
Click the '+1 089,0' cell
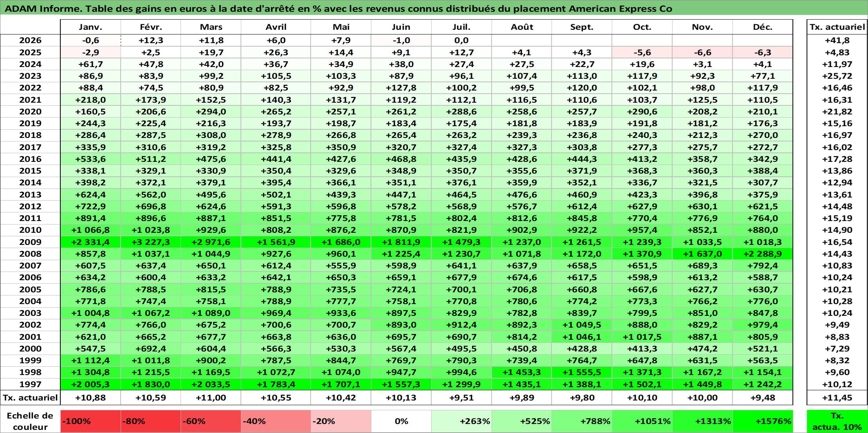click(211, 313)
